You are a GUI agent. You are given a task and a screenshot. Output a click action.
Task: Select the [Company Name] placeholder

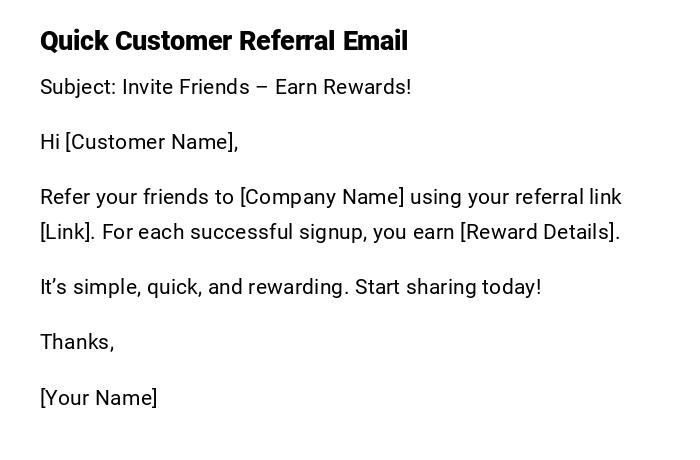[x=322, y=197]
